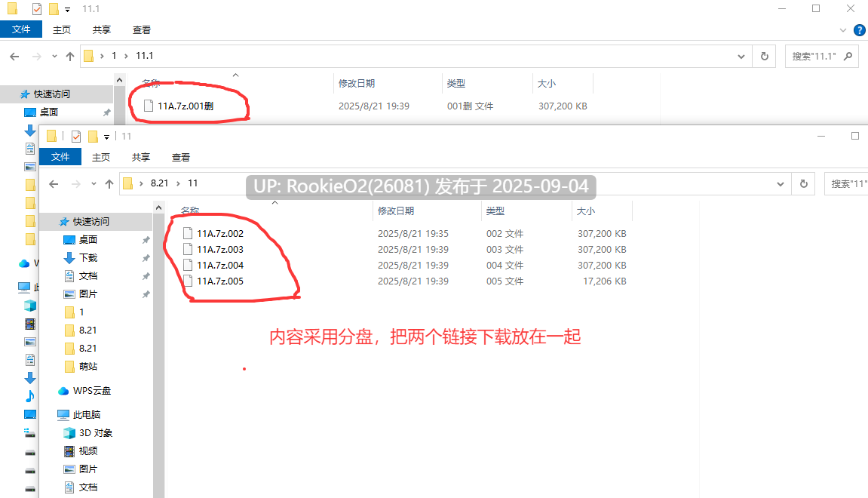
Task: Click properties checkmark icon in front window title bar
Action: coord(76,137)
